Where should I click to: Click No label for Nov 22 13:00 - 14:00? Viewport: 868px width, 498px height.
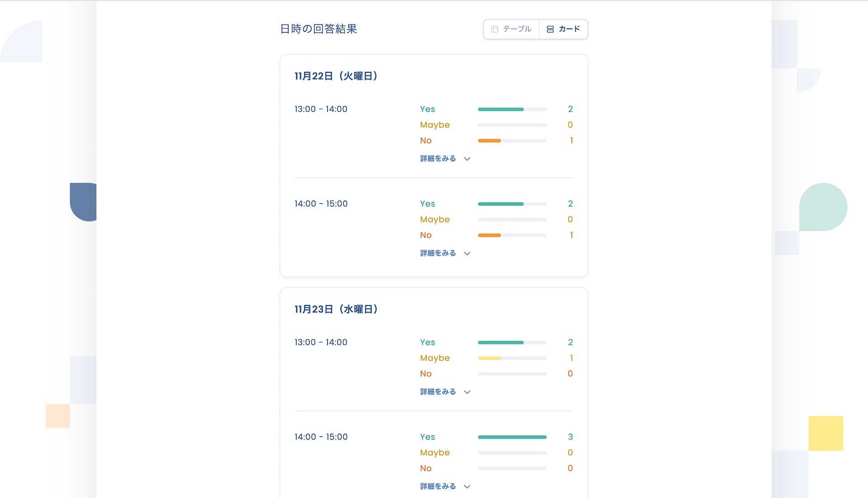[x=426, y=141]
